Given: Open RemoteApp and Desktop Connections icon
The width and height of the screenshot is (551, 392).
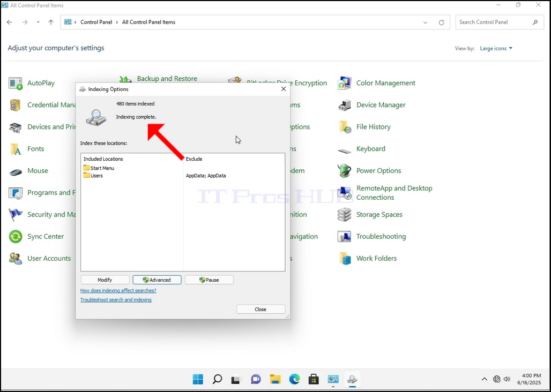Looking at the screenshot, I should [344, 193].
